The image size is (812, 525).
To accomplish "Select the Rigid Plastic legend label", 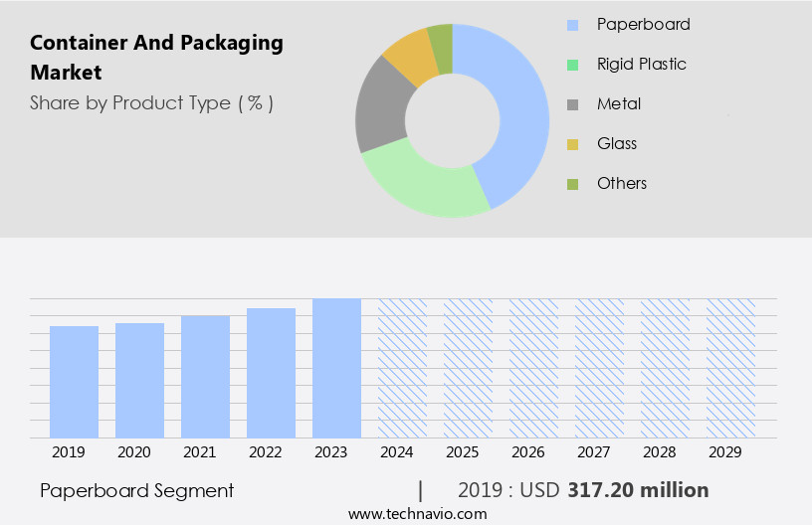I will (x=641, y=64).
